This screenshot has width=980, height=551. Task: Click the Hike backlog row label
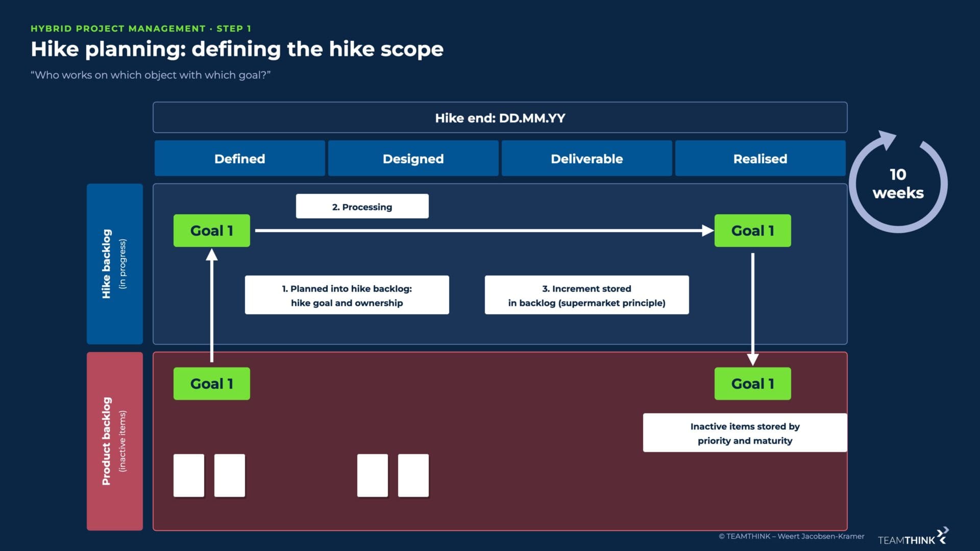[115, 264]
